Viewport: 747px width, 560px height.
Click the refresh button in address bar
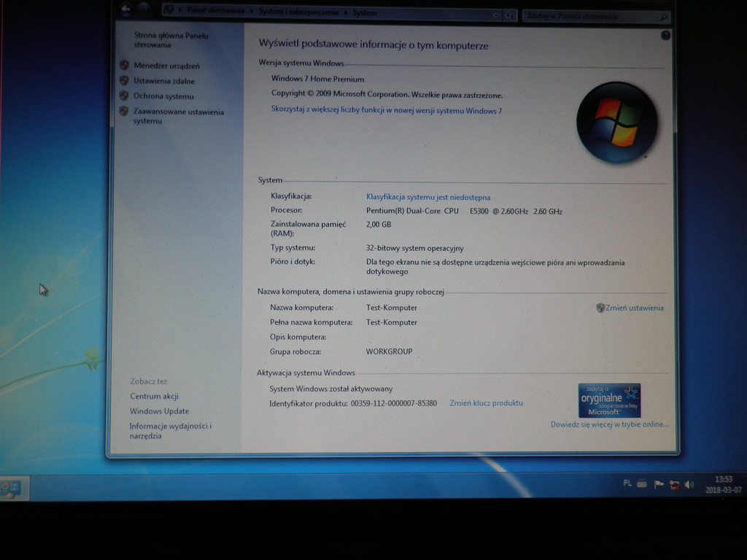(x=510, y=16)
